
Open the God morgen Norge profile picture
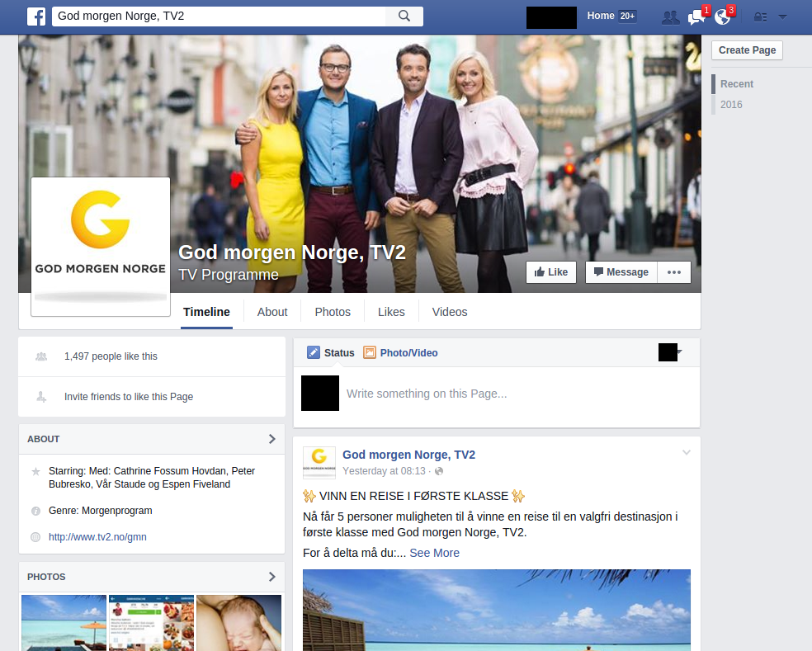pos(101,247)
